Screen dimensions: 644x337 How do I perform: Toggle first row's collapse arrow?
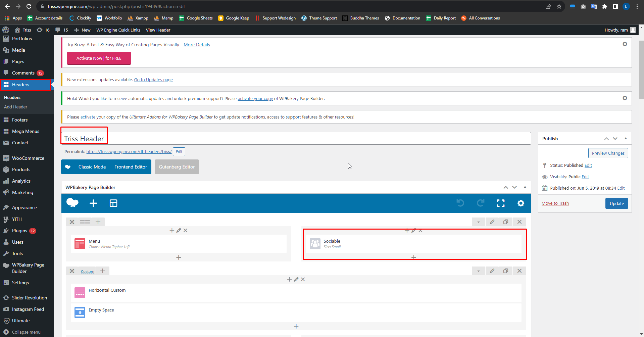coord(479,222)
